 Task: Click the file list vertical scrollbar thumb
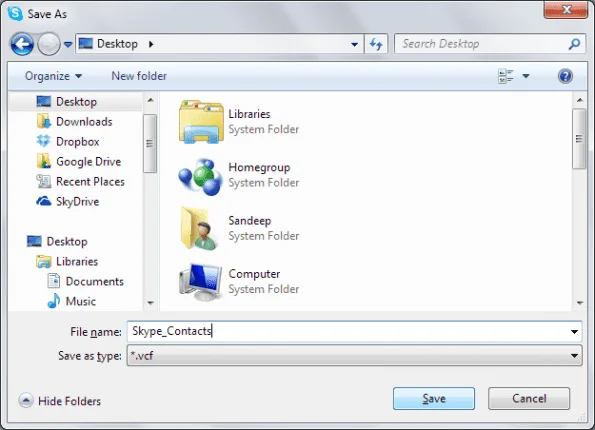point(579,139)
